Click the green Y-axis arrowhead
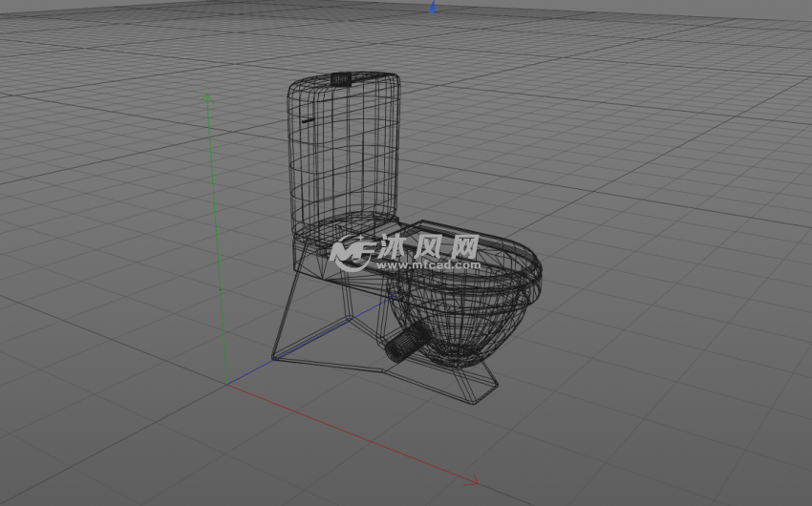The image size is (812, 506). pos(206,96)
